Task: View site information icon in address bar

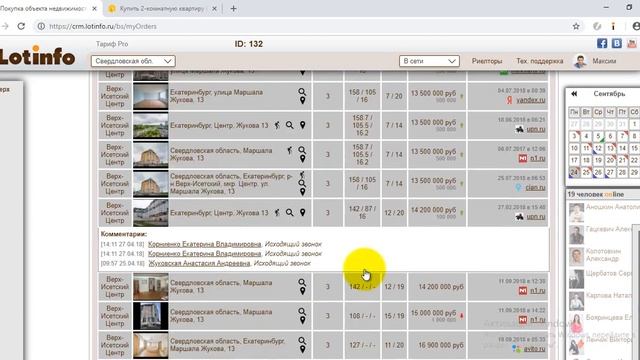Action: pyautogui.click(x=41, y=26)
